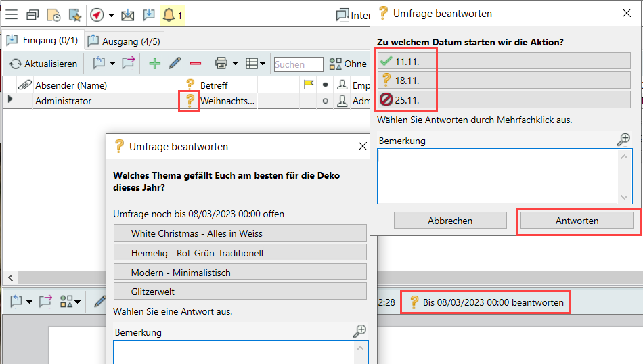This screenshot has width=643, height=364.
Task: Select the checked 11.11. answer
Action: click(504, 61)
